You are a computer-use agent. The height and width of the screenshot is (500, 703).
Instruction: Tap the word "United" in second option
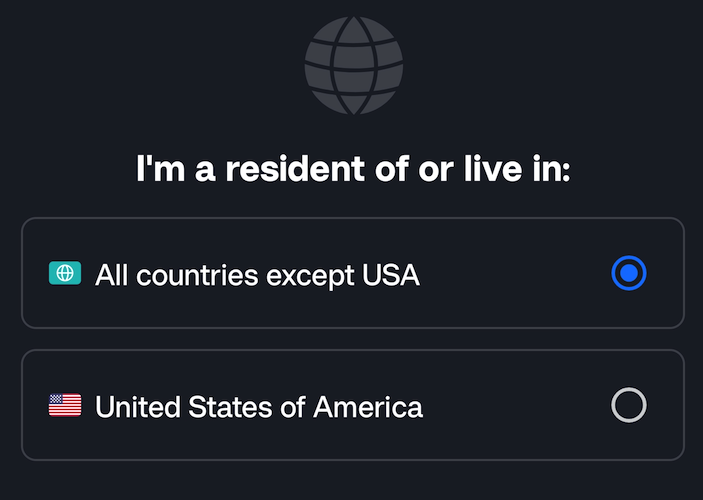click(x=138, y=407)
